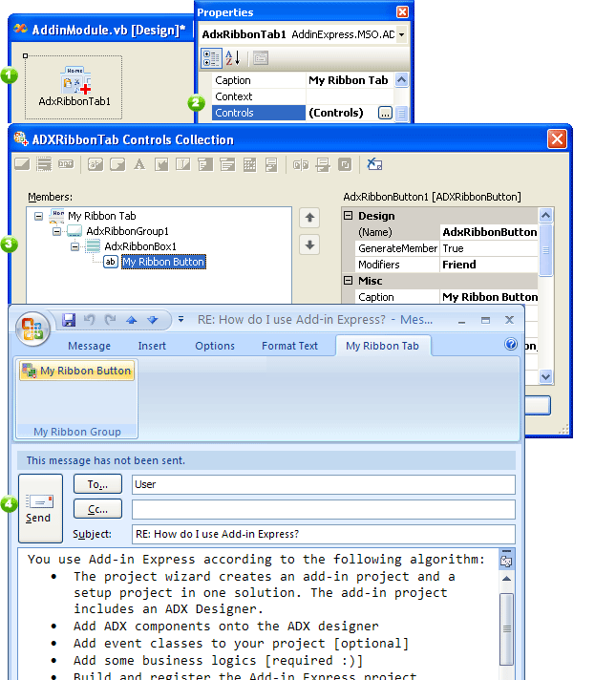
Task: Click the grid gallery toolbar icon
Action: (249, 164)
